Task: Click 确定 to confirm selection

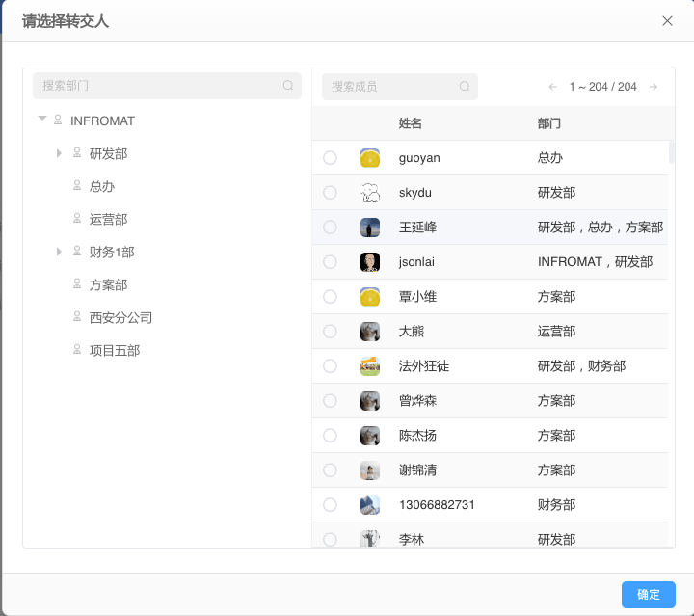Action: (x=649, y=595)
